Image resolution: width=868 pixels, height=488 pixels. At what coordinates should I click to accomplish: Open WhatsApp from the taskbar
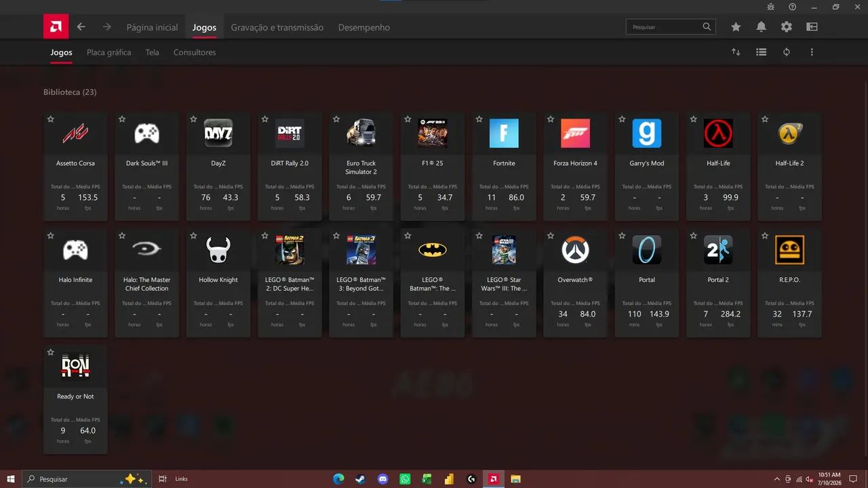coord(405,479)
